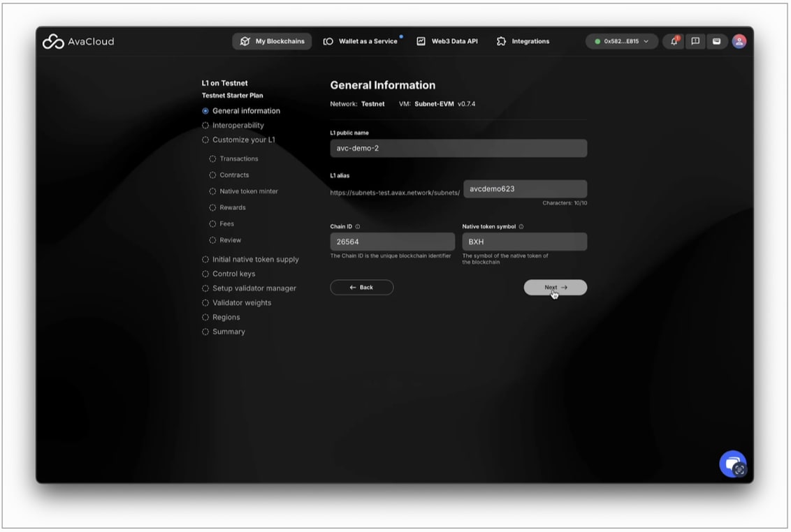This screenshot has width=791, height=532.
Task: Open the My Blockchains tab
Action: (x=272, y=41)
